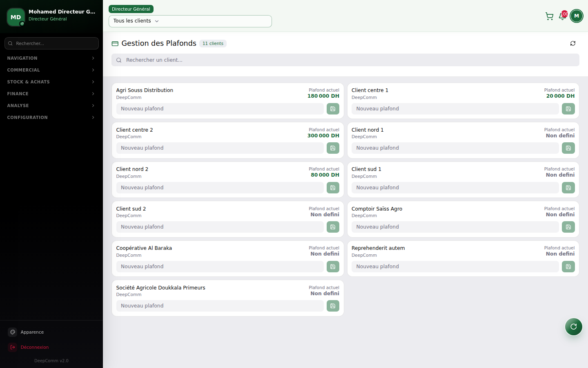Click the floating green refresh button
Image resolution: width=588 pixels, height=368 pixels.
pyautogui.click(x=574, y=327)
